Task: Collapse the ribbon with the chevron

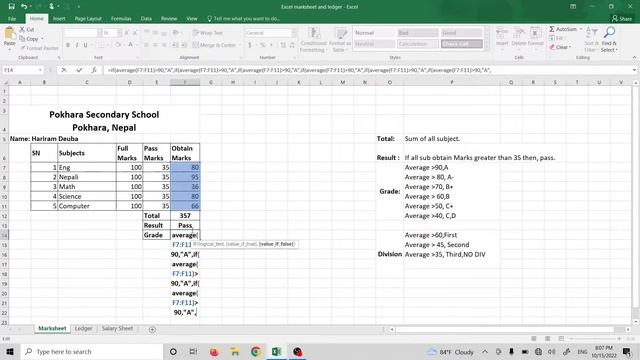Action: (634, 58)
